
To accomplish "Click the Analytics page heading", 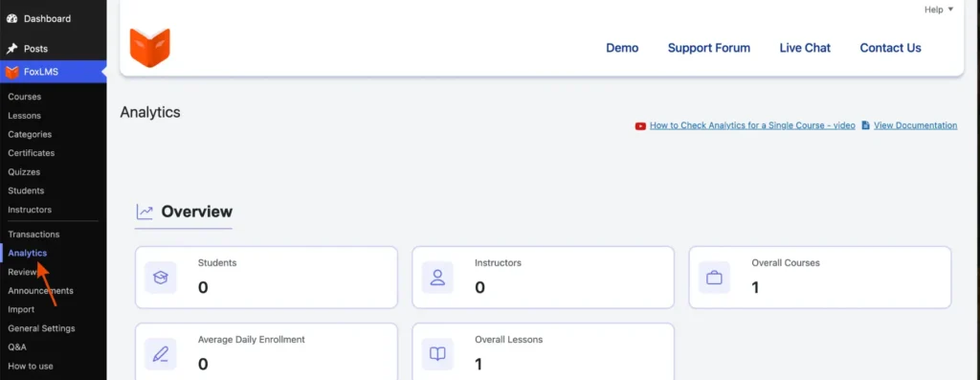I will pos(150,113).
